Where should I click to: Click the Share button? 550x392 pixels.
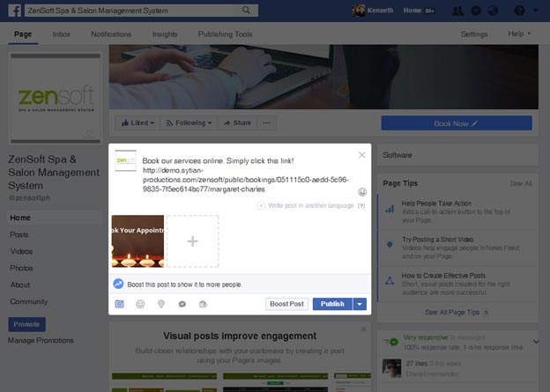237,123
